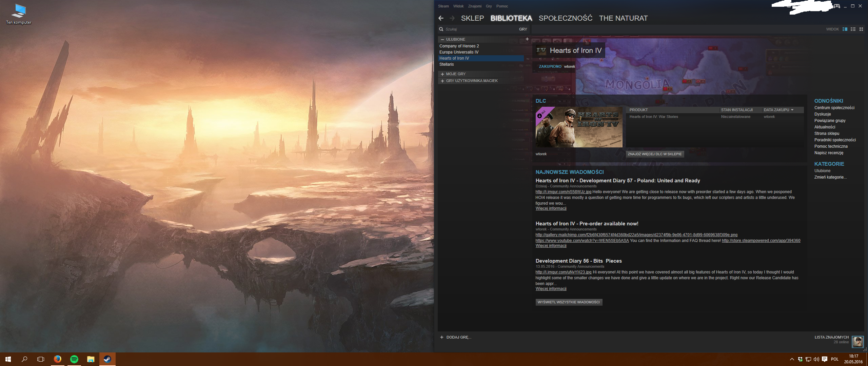Click ZNAJDŹ WIĘCEJ DLC W SKLEPIE button
Viewport: 868px width, 366px height.
coord(654,154)
